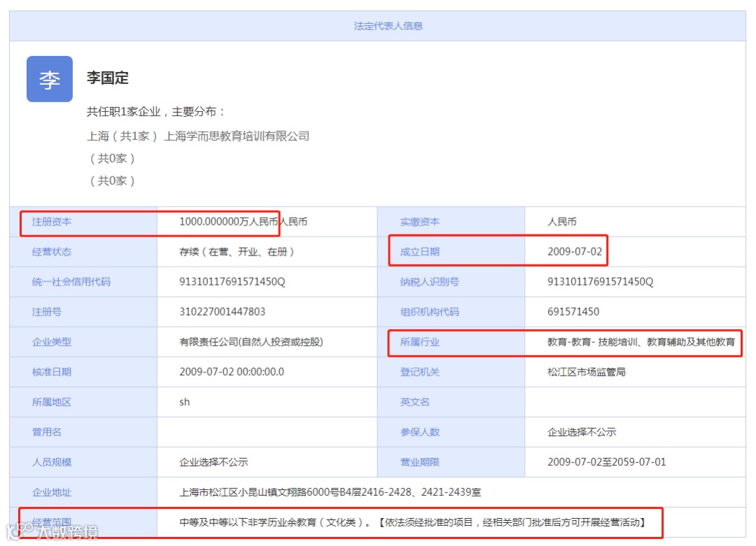This screenshot has height=546, width=756.
Task: Select the 纳税人识别号 label
Action: [x=429, y=281]
